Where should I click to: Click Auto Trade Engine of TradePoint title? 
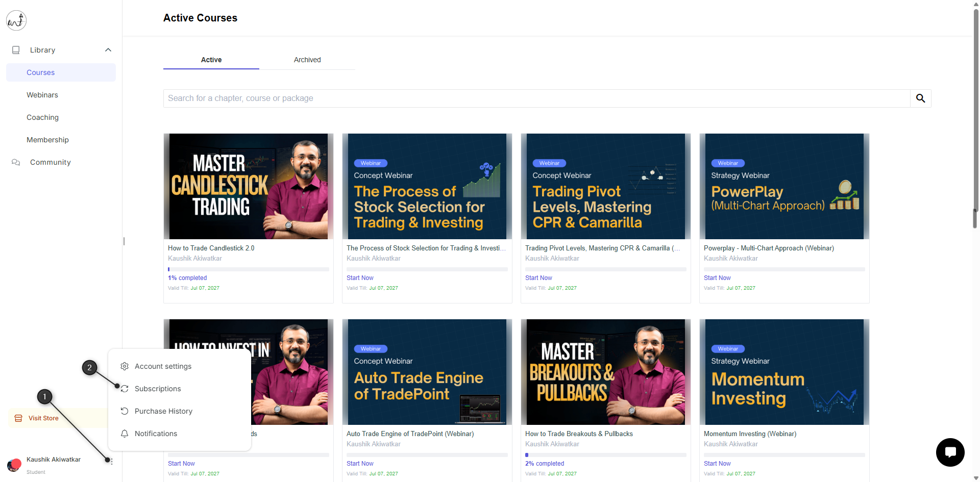[410, 434]
